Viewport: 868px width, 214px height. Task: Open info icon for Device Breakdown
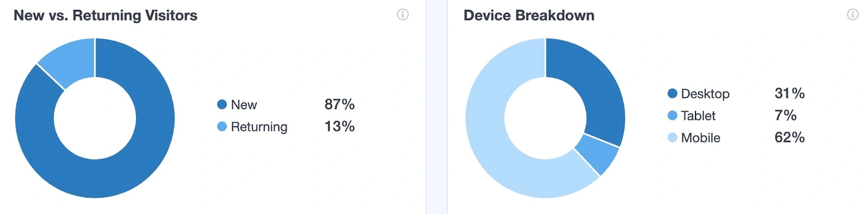[853, 15]
